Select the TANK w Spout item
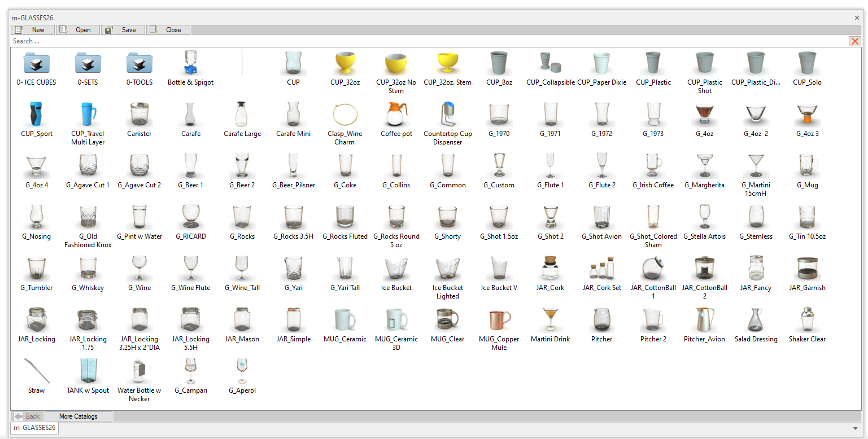 pos(88,372)
